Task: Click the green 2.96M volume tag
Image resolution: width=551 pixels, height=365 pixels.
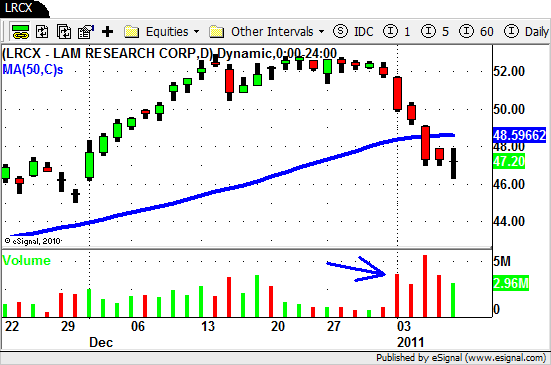Action: tap(511, 283)
